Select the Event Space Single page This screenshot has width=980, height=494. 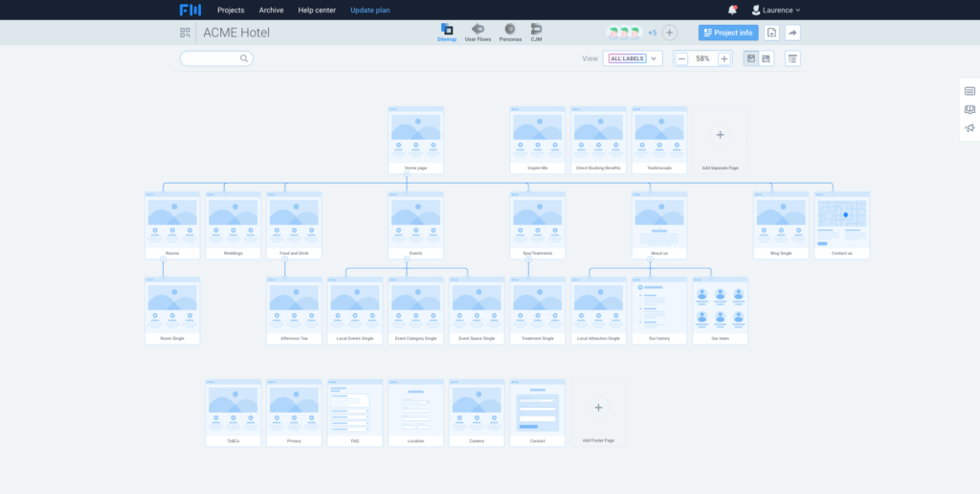coord(477,310)
